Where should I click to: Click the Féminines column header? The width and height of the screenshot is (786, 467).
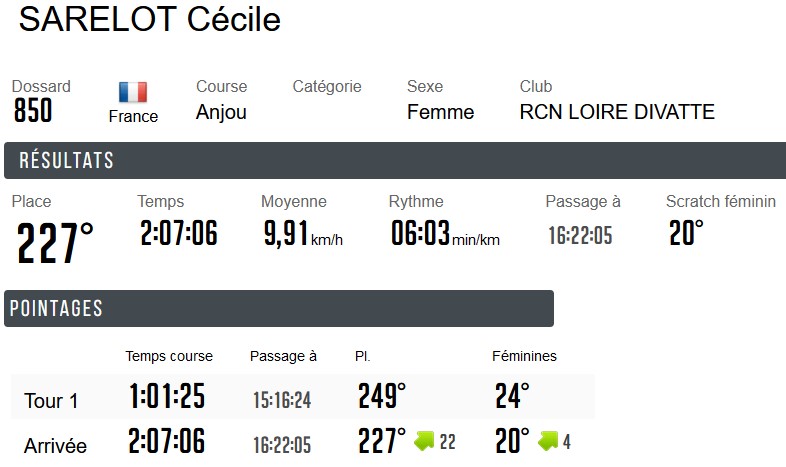(x=524, y=356)
